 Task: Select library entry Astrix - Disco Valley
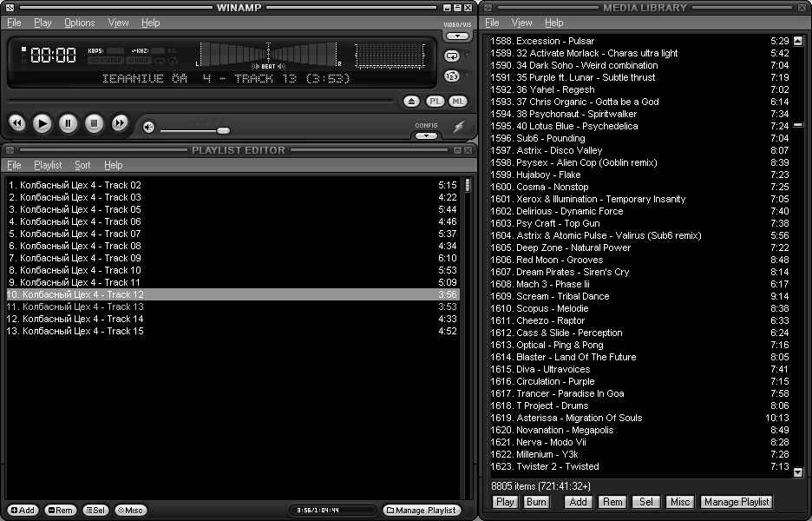(639, 150)
